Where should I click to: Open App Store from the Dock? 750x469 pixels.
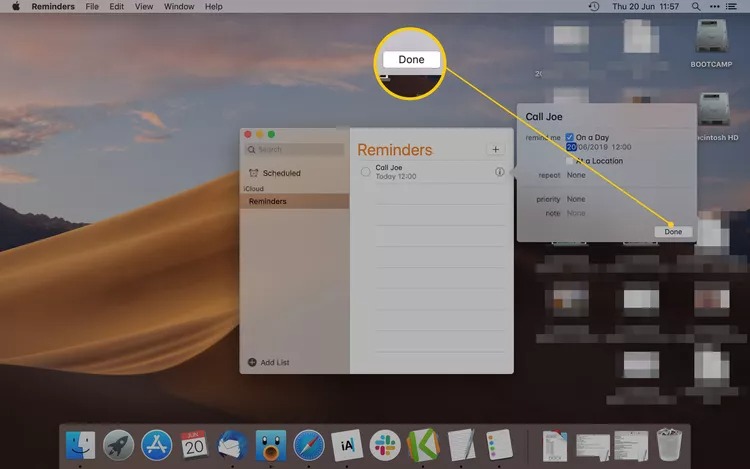(x=156, y=445)
